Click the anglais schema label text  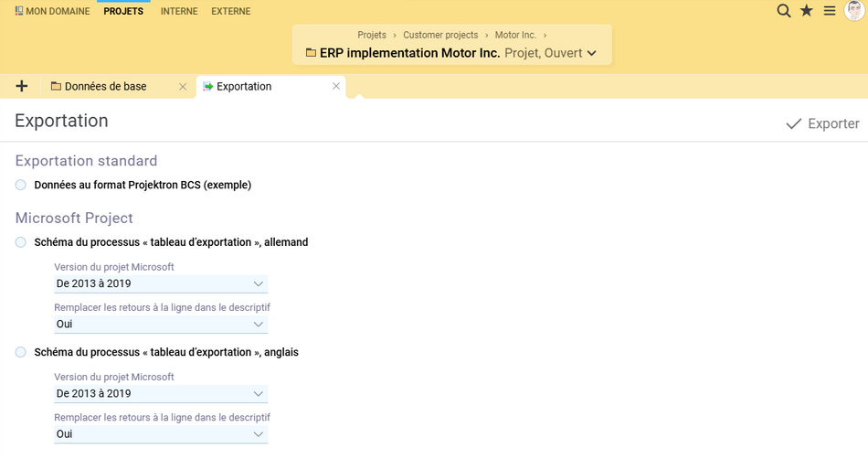pos(166,352)
